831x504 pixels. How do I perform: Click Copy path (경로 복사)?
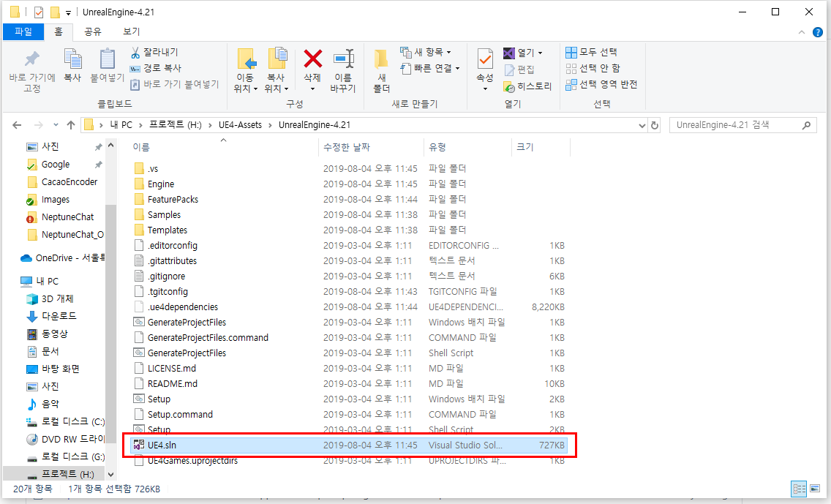tap(156, 68)
